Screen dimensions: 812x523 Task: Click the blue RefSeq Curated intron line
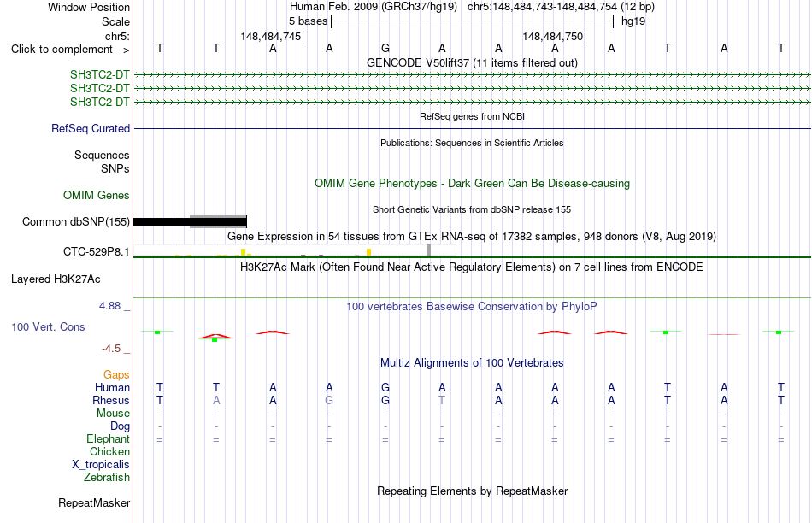point(472,128)
